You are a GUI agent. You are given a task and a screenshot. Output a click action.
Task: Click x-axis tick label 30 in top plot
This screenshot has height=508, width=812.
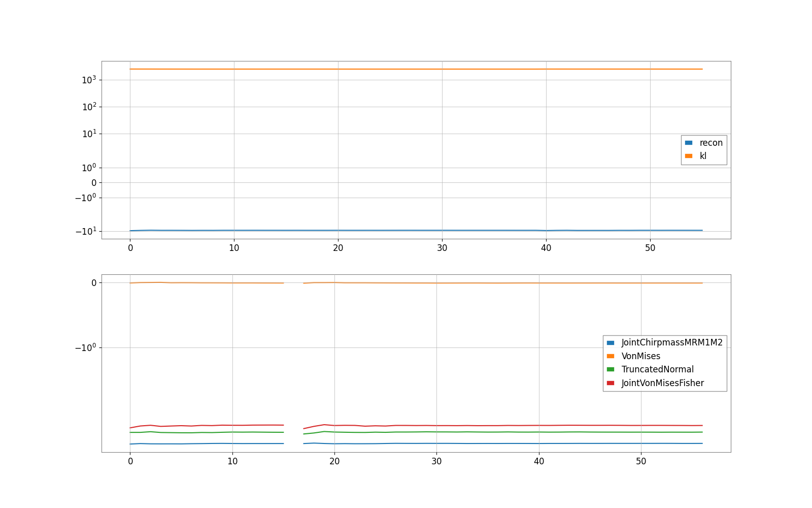coord(442,248)
